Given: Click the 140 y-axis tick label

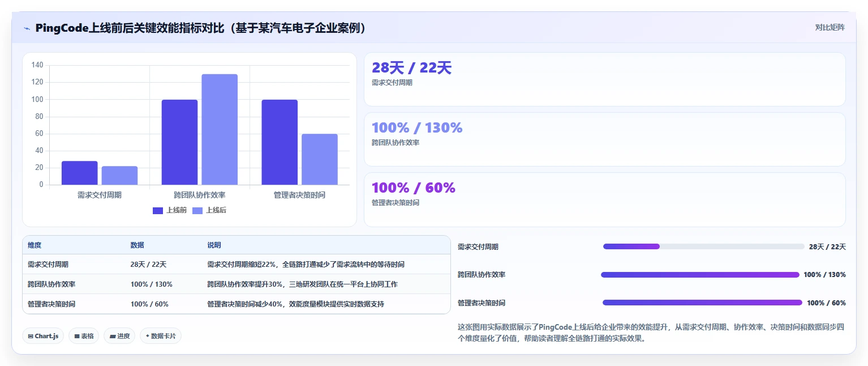Looking at the screenshot, I should tap(37, 65).
